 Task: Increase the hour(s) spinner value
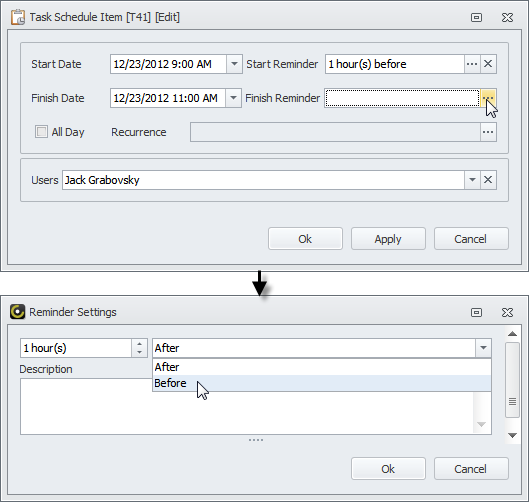[140, 344]
